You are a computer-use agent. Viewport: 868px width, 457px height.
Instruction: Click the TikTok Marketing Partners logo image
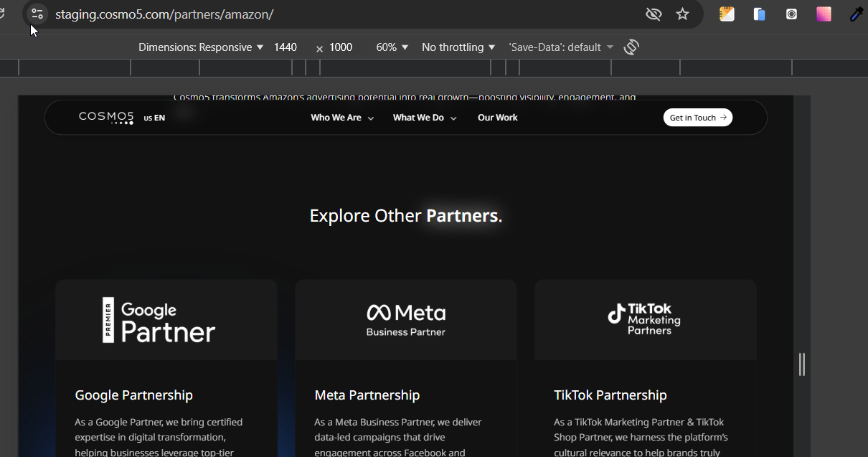click(x=646, y=319)
